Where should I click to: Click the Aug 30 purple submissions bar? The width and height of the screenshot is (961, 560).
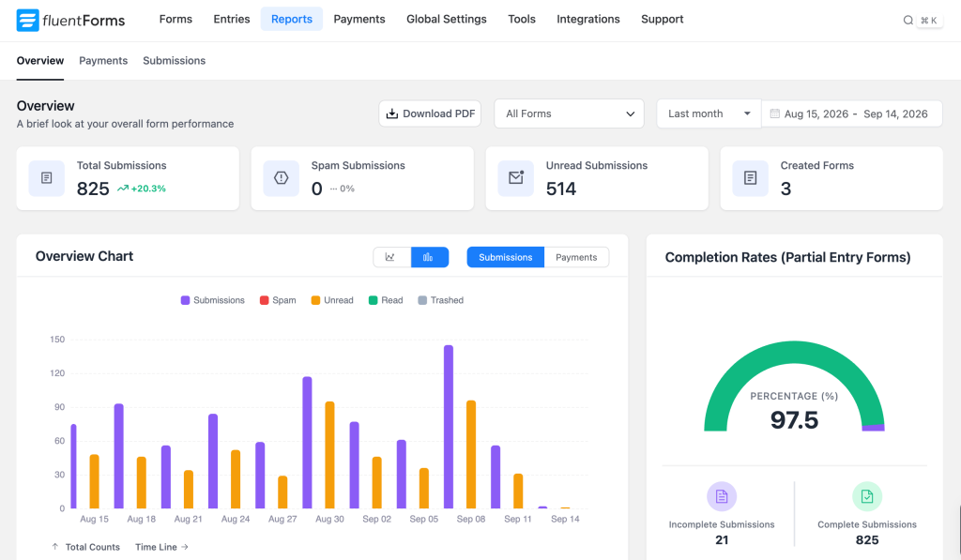click(307, 443)
